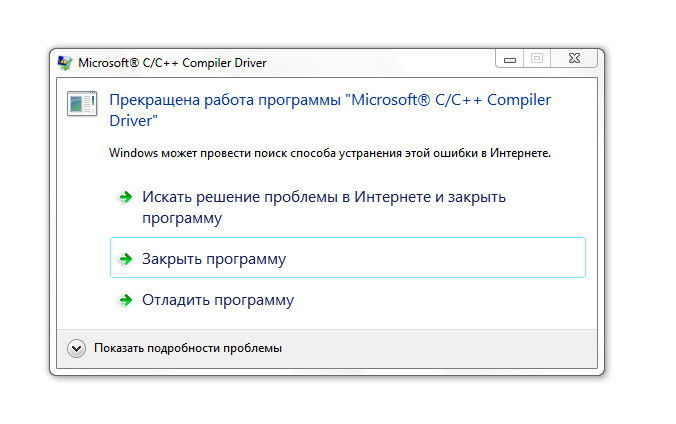This screenshot has height=424, width=676.
Task: Click the greyed-out maximize button
Action: point(537,59)
